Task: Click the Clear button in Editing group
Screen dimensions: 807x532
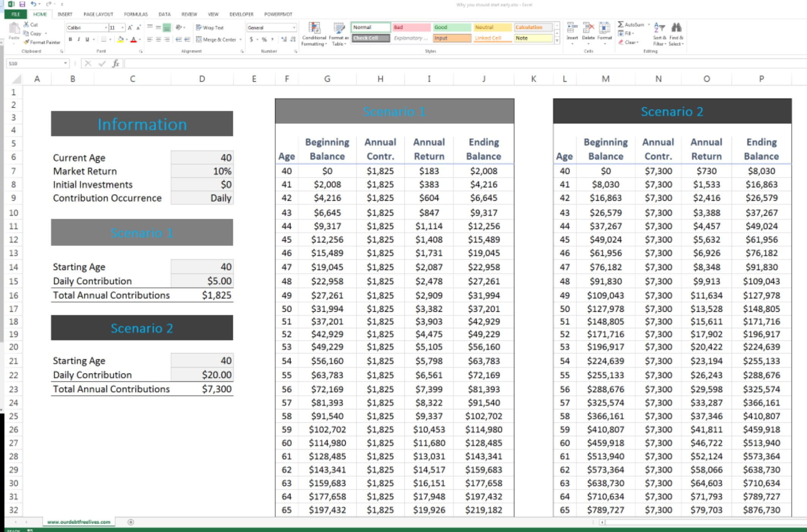Action: tap(629, 42)
